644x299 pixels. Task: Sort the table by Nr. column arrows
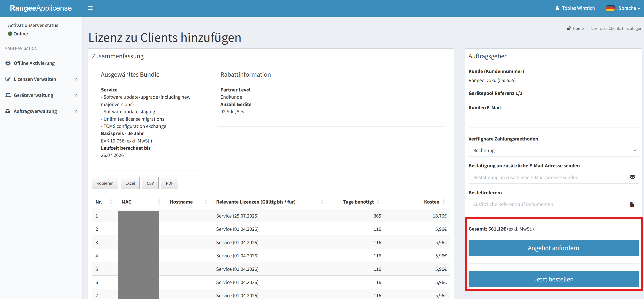[x=111, y=202]
